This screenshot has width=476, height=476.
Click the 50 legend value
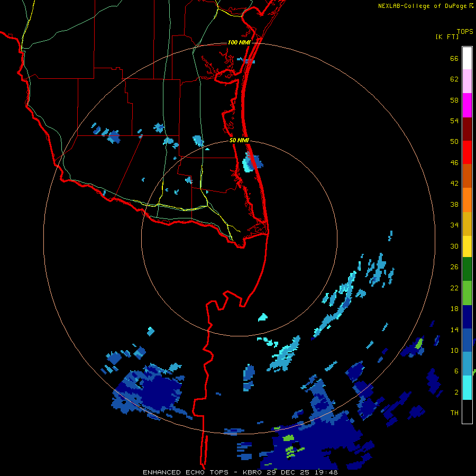(454, 142)
